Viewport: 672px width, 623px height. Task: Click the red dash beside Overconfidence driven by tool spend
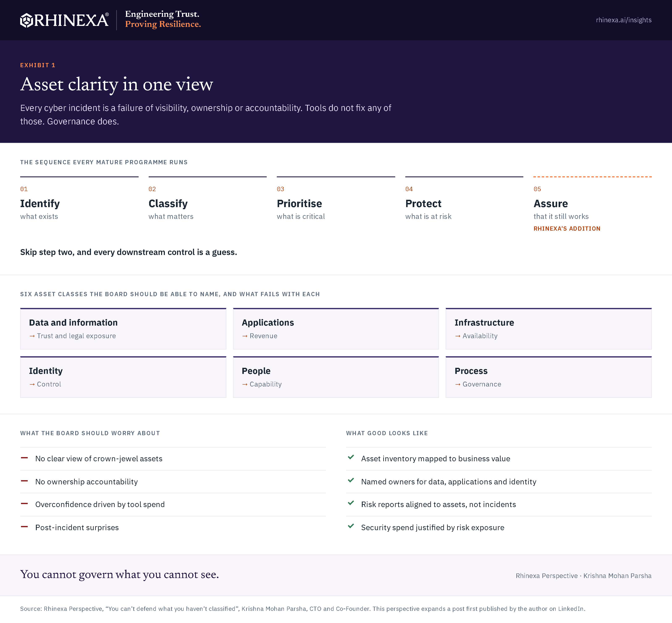click(24, 504)
